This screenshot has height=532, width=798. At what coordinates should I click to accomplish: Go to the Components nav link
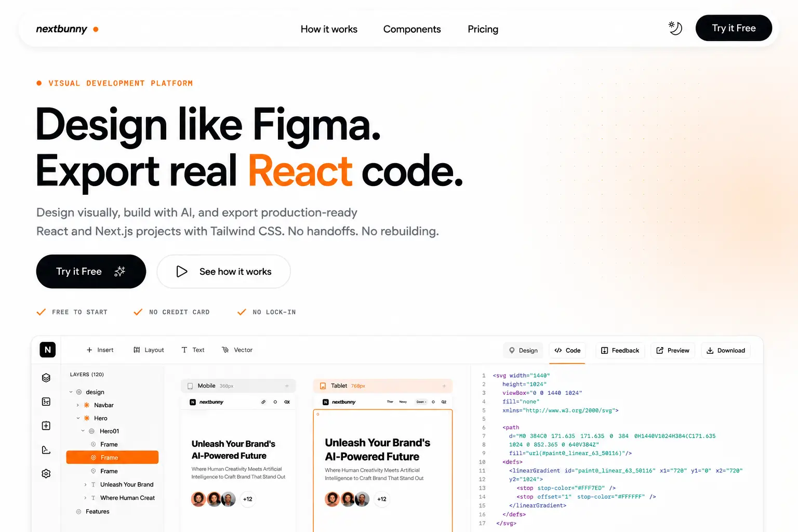(x=412, y=29)
